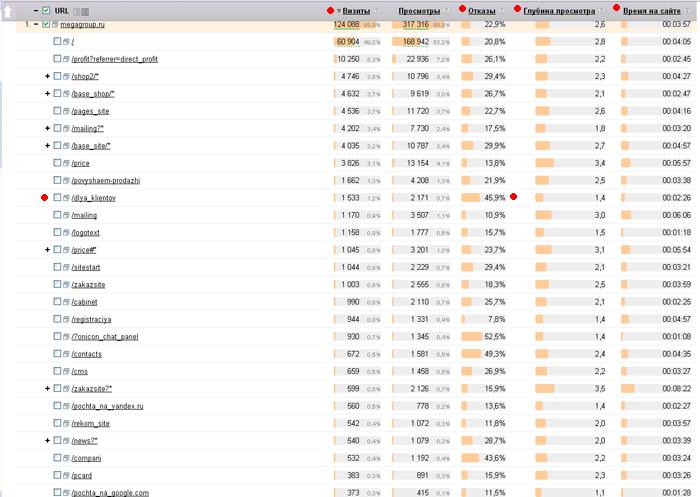
Task: Click the 124 088 visits value
Action: [347, 25]
